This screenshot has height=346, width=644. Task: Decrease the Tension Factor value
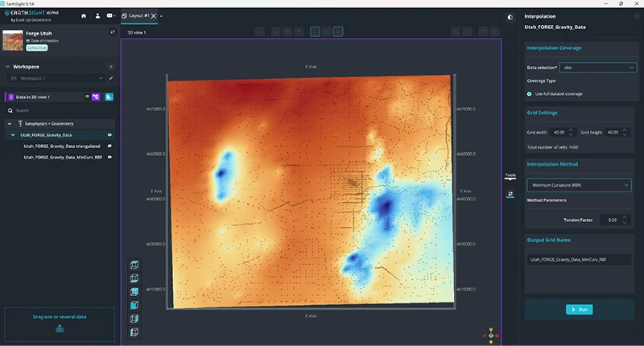pyautogui.click(x=625, y=222)
